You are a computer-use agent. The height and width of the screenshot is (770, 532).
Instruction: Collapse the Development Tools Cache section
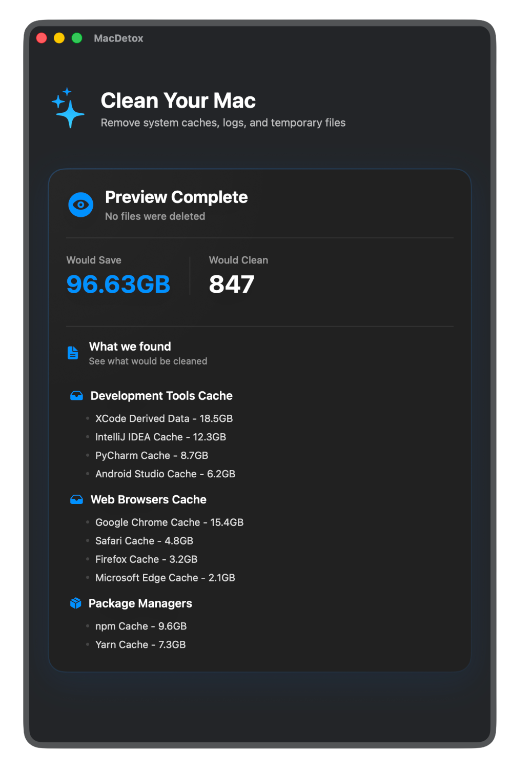point(161,396)
